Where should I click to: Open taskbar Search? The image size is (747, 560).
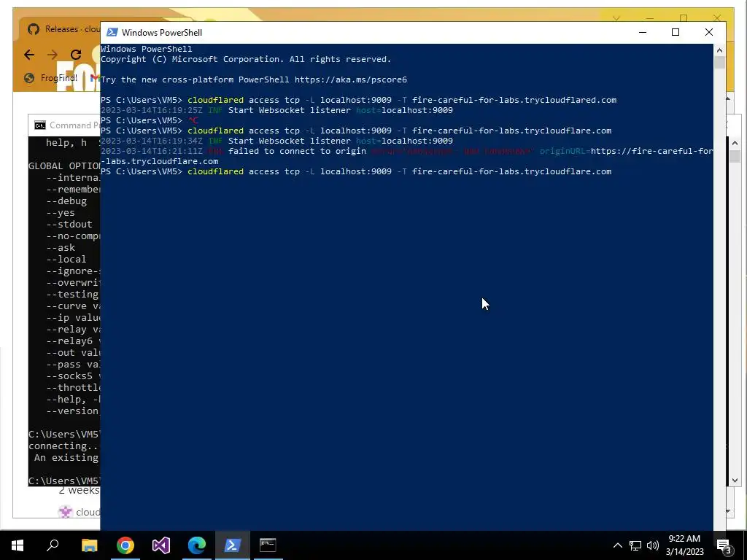[x=53, y=545]
